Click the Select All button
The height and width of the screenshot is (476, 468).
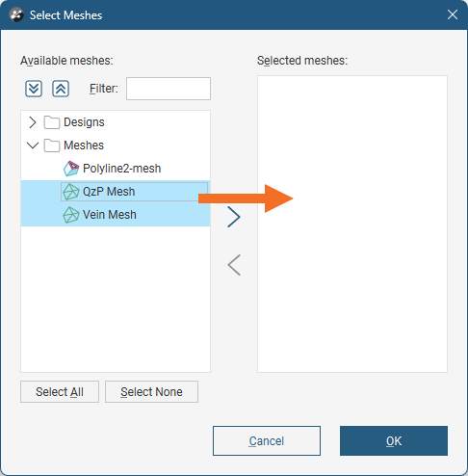[60, 392]
